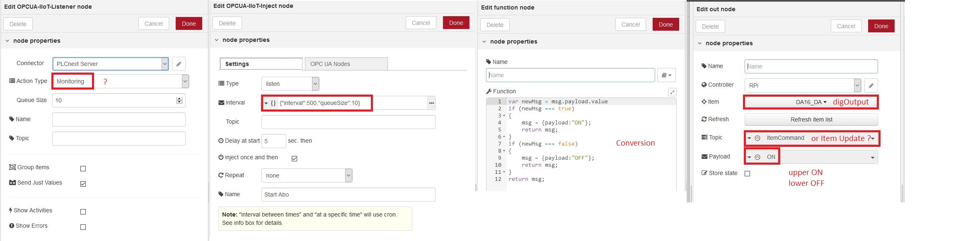Click Done in Inject node editor

[x=456, y=23]
